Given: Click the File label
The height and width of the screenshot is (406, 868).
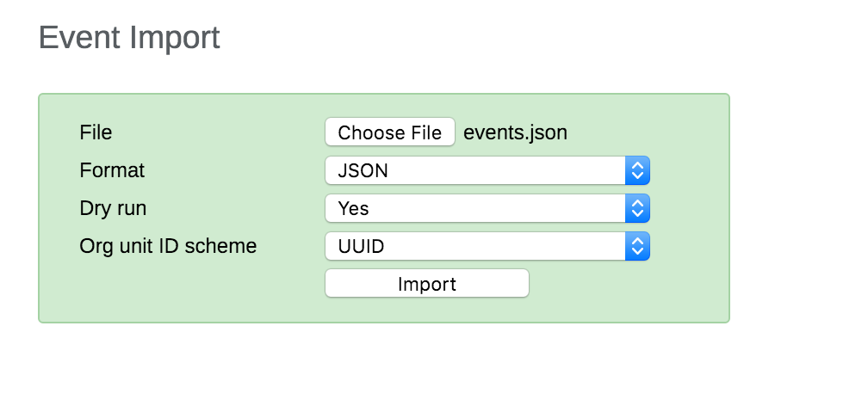Looking at the screenshot, I should click(96, 132).
